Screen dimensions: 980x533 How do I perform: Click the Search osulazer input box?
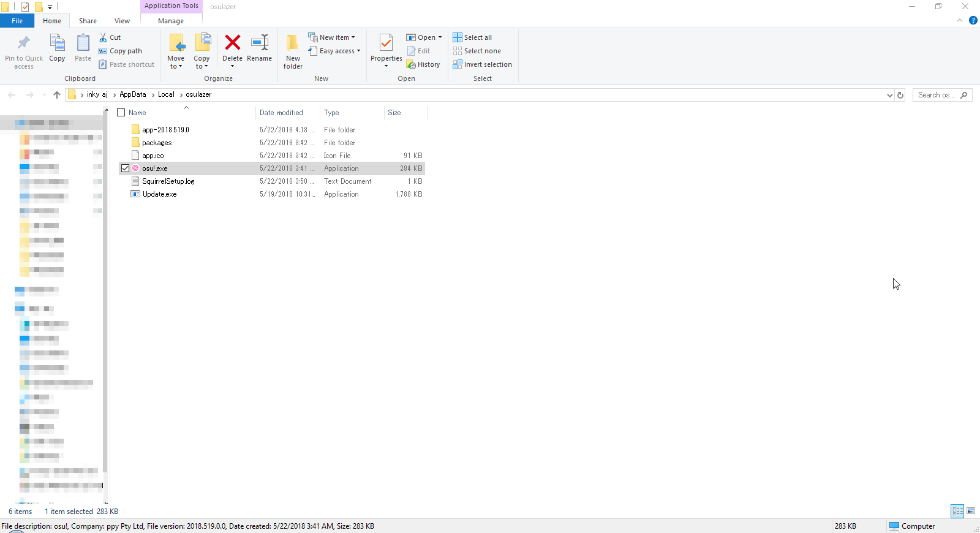[x=936, y=95]
